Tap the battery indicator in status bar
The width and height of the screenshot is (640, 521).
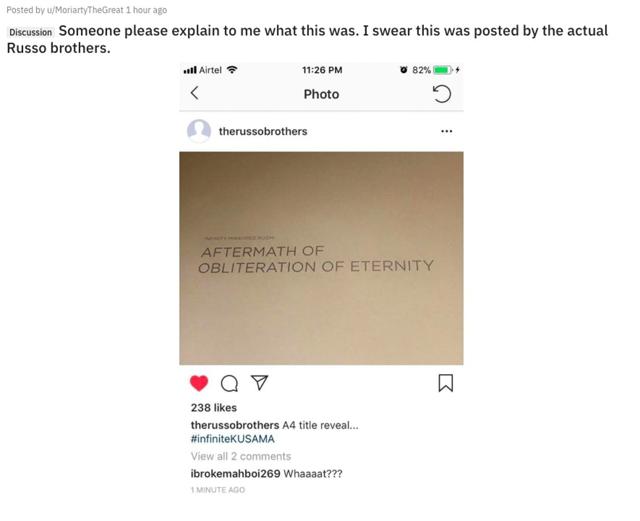click(442, 70)
